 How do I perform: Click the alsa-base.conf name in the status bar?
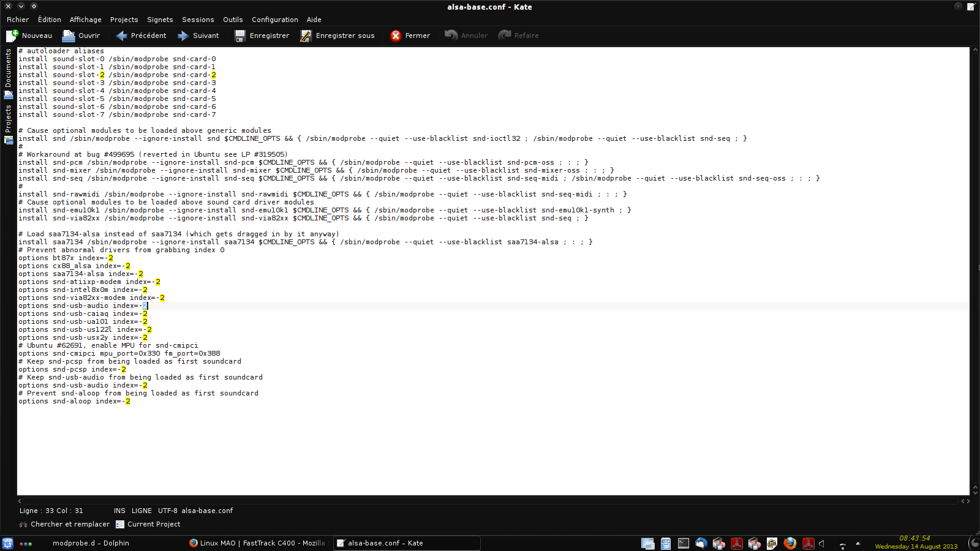(x=207, y=511)
